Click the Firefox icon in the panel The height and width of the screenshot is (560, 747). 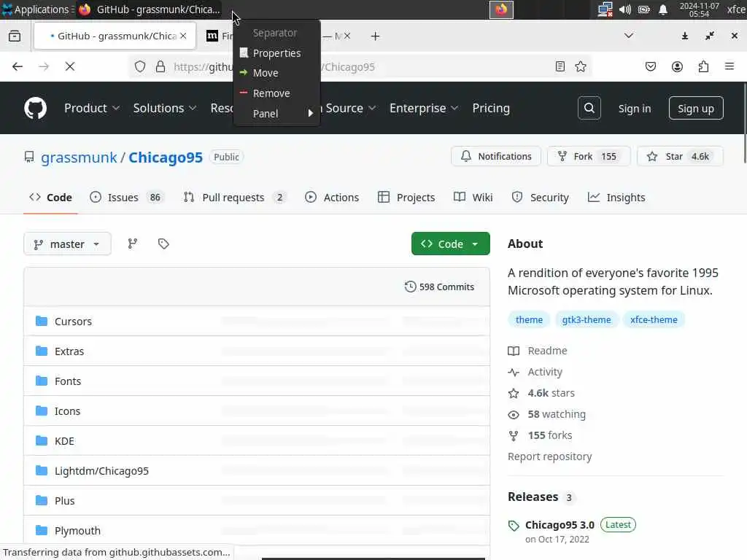point(501,9)
